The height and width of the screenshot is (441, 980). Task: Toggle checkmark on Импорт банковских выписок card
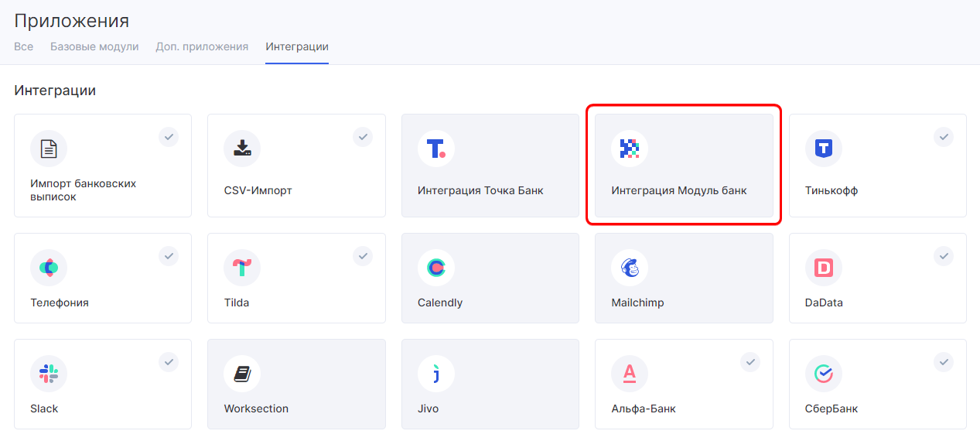click(169, 137)
